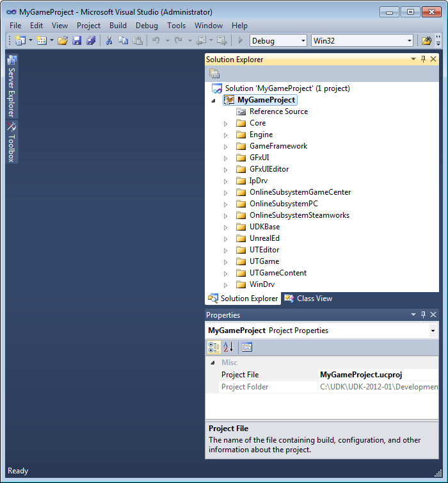448x483 pixels.
Task: Open the Build menu
Action: 118,26
